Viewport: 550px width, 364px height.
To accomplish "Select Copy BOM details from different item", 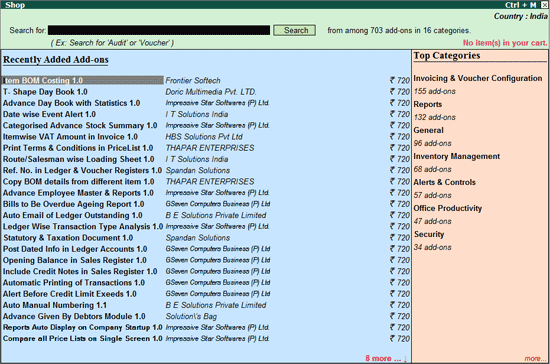I will [79, 182].
